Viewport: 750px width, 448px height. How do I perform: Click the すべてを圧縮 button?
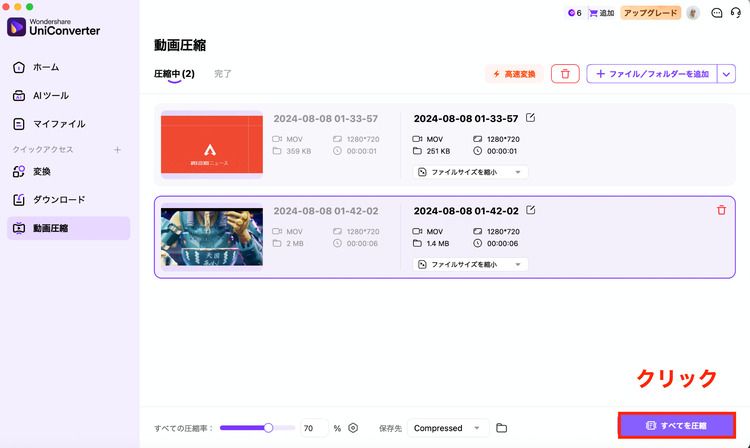click(677, 426)
